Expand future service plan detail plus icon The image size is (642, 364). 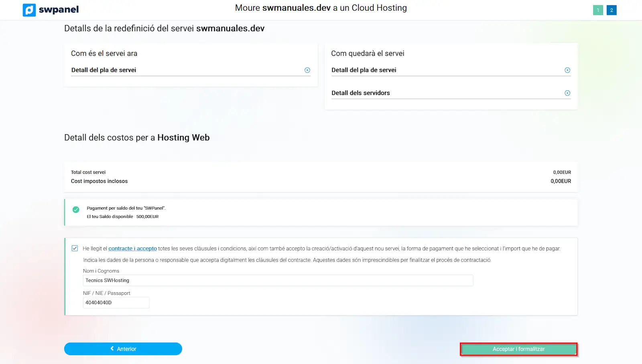[x=567, y=70]
